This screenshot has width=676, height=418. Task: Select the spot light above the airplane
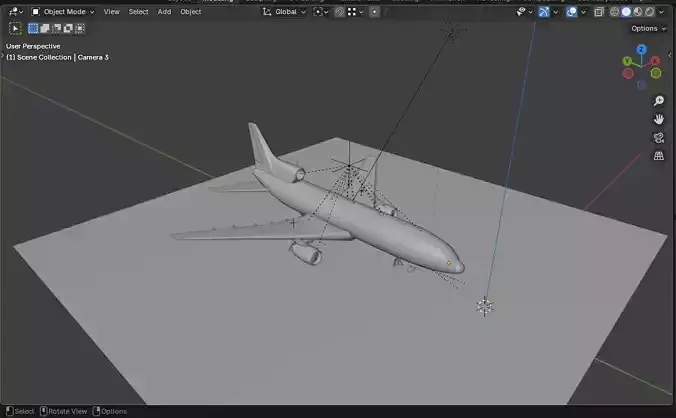pos(349,165)
